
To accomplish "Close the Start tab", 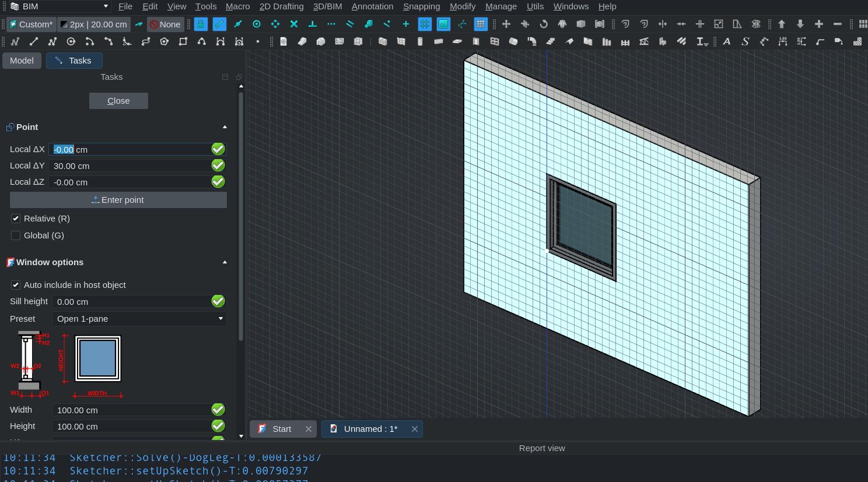I will pyautogui.click(x=308, y=429).
